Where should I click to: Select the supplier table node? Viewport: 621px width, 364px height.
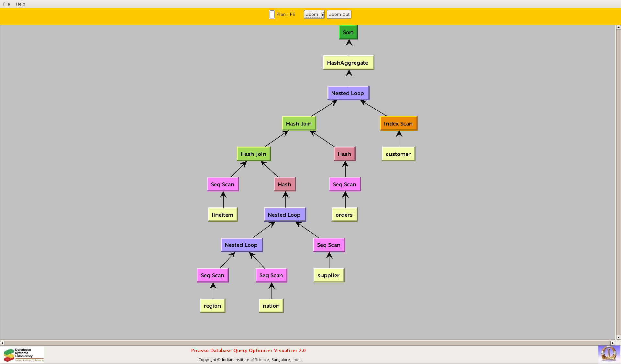[x=328, y=275]
